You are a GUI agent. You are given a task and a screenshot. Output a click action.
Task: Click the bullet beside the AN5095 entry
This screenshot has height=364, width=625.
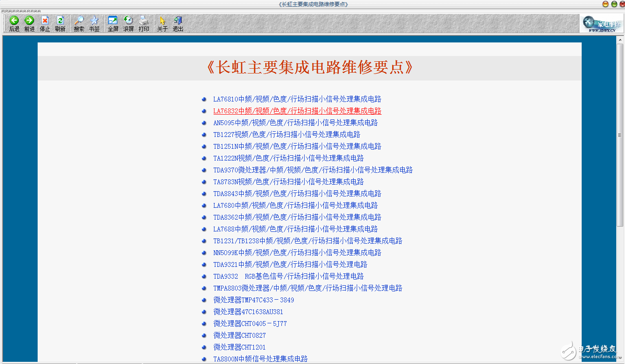[204, 123]
